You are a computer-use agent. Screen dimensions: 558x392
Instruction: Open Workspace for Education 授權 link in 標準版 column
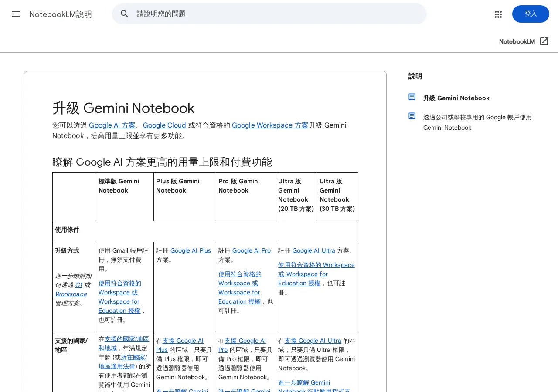tap(119, 297)
